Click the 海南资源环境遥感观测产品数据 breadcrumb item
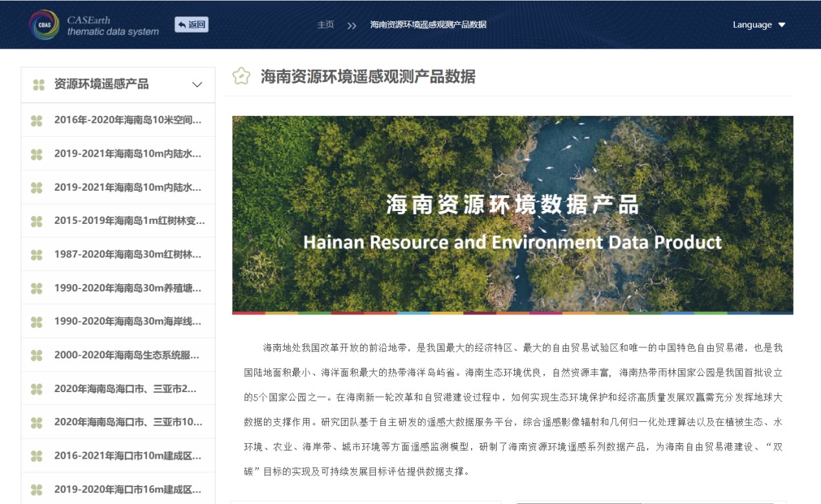This screenshot has height=504, width=821. 428,25
